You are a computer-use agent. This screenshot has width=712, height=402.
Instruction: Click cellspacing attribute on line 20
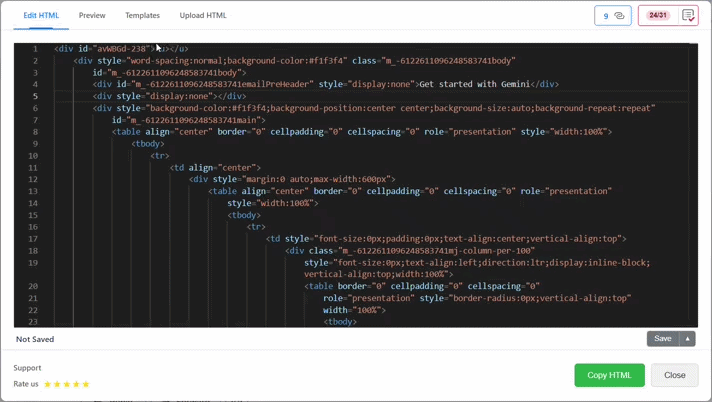click(x=504, y=286)
